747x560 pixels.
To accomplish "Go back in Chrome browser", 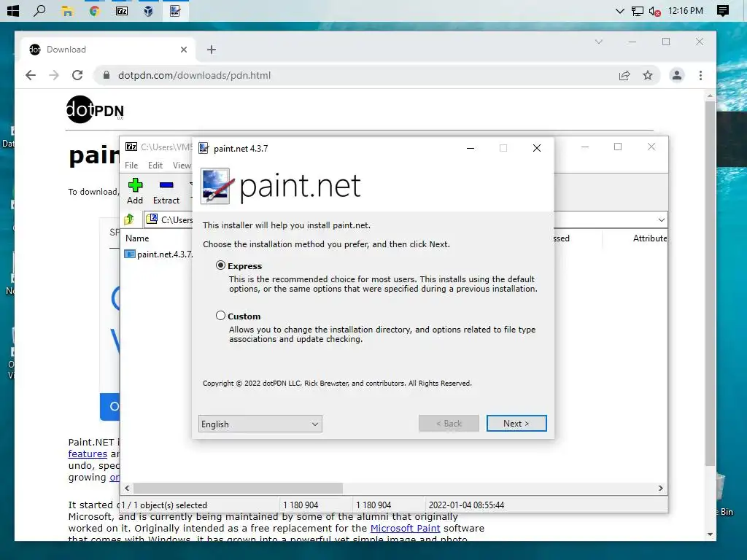I will [31, 75].
